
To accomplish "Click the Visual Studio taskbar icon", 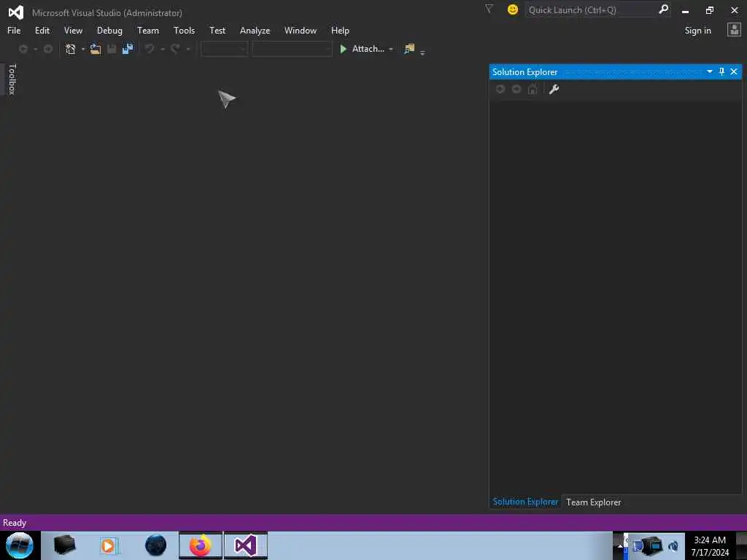I will [245, 545].
